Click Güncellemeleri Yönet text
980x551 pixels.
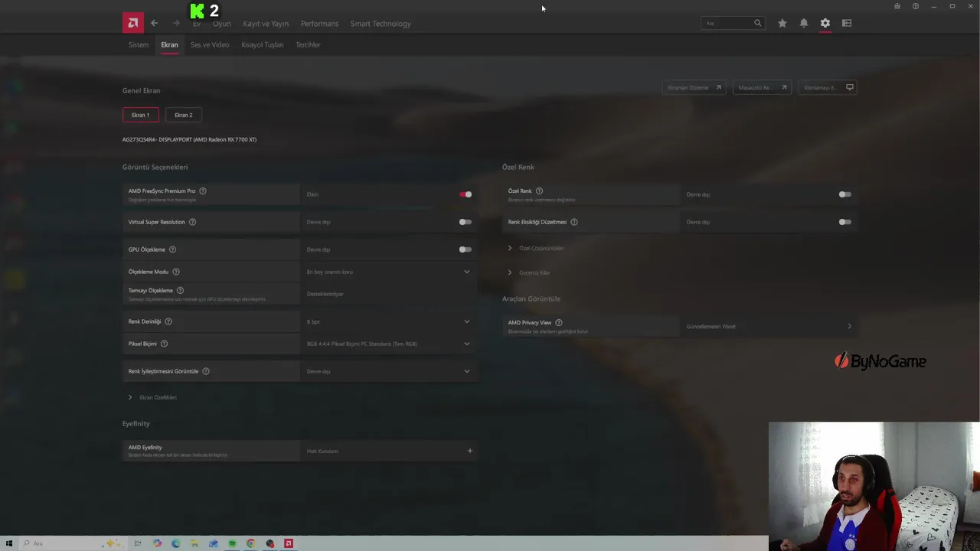click(711, 326)
